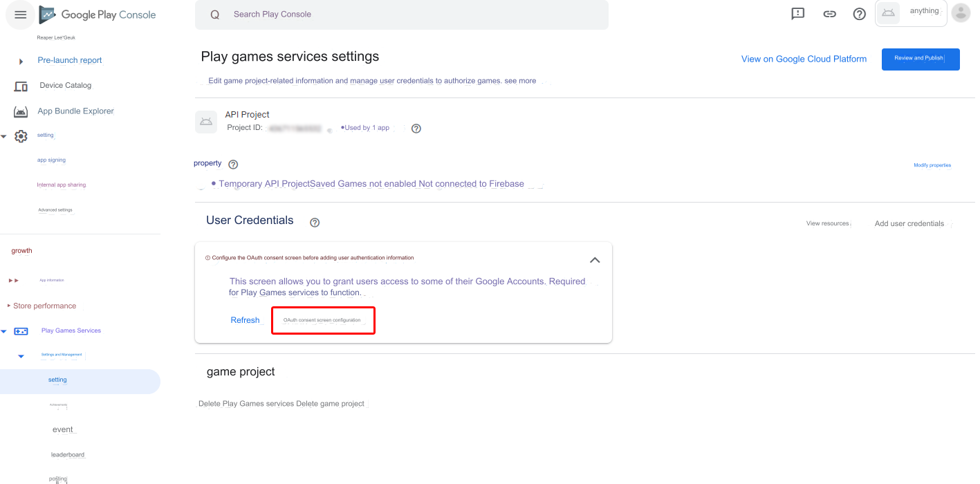Screen dimensions: 980x484
Task: Click the Google Play Console logo
Action: point(98,15)
